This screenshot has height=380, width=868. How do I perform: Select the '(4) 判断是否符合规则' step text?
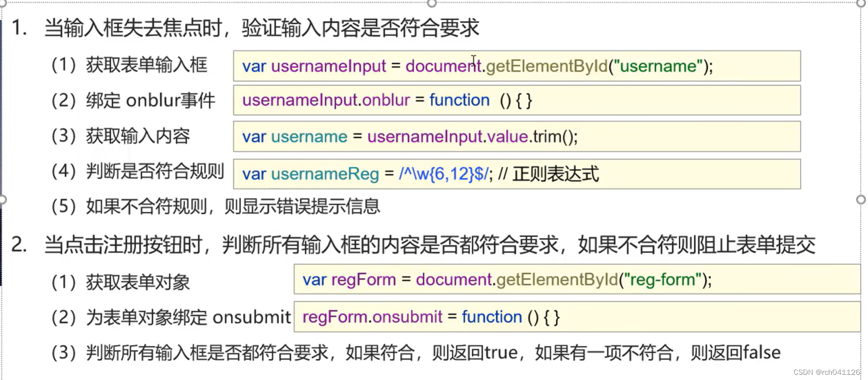pyautogui.click(x=137, y=171)
